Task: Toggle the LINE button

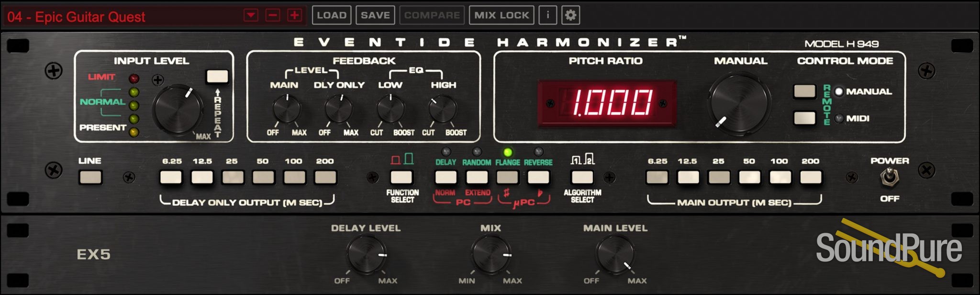Action: [90, 177]
